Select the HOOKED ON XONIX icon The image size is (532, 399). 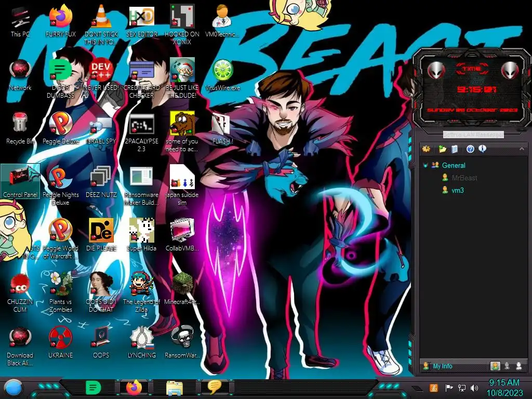pos(182,24)
